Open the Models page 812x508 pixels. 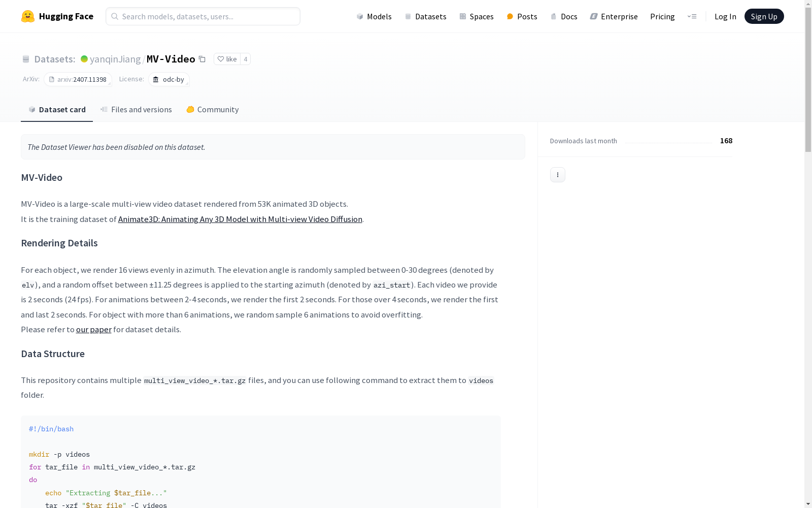374,16
